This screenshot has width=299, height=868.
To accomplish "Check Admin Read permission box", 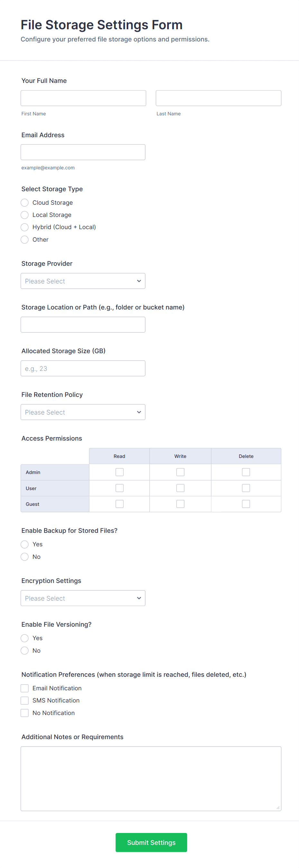I will 119,472.
